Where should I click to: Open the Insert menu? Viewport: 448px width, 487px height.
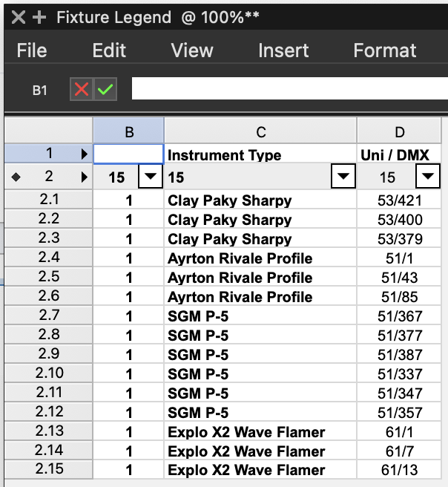coord(283,50)
